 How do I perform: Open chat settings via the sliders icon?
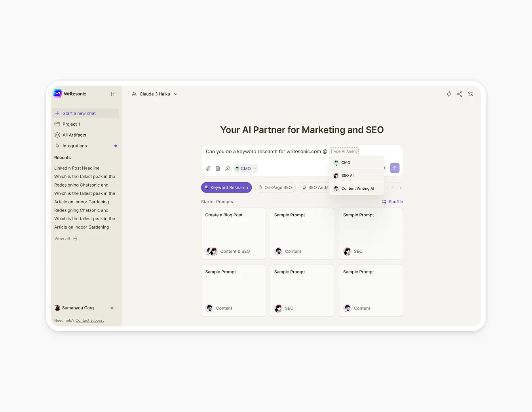point(471,94)
